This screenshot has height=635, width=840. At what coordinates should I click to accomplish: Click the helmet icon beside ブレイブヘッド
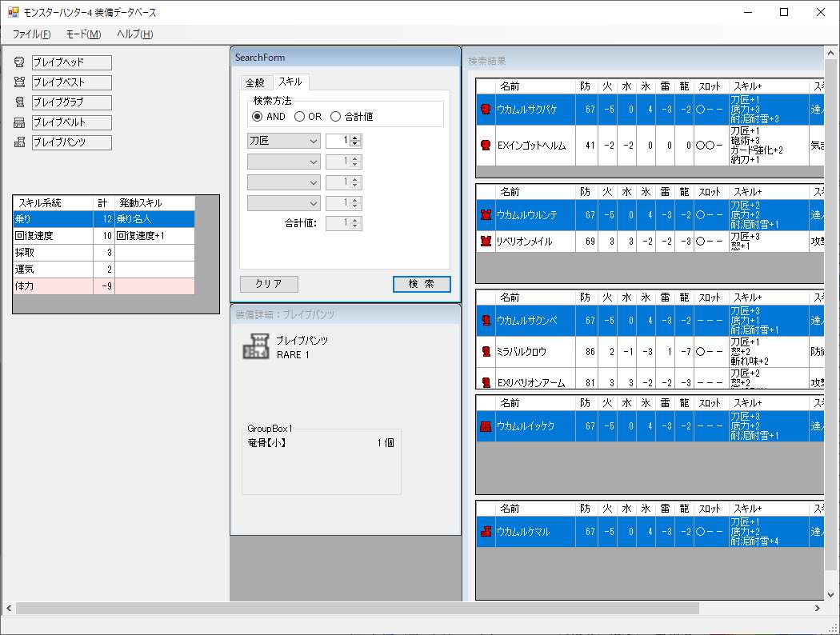click(x=20, y=62)
